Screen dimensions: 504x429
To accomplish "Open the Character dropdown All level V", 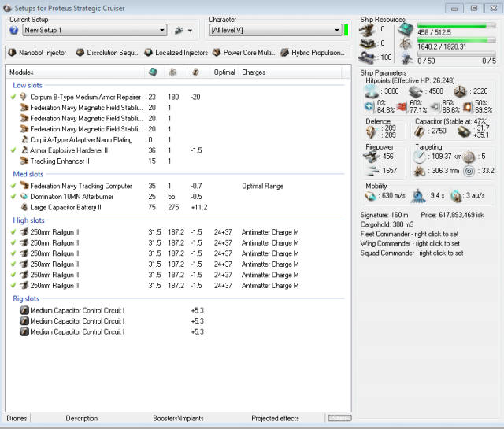I will pos(276,30).
